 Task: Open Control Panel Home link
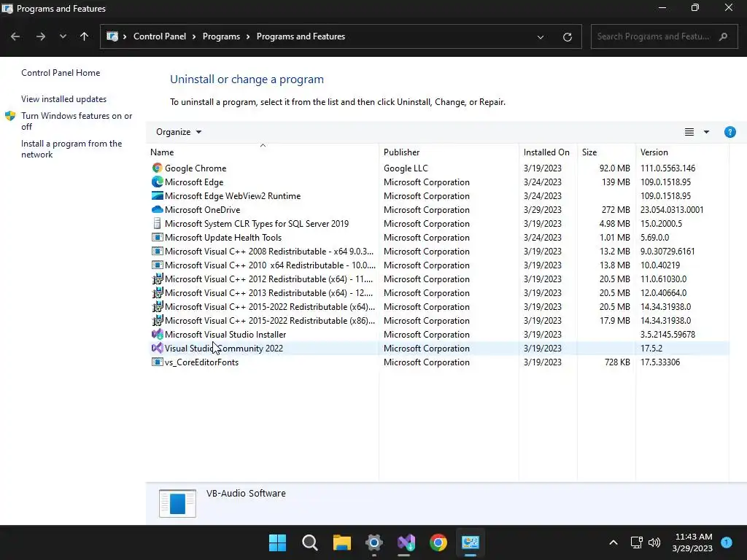pos(61,73)
